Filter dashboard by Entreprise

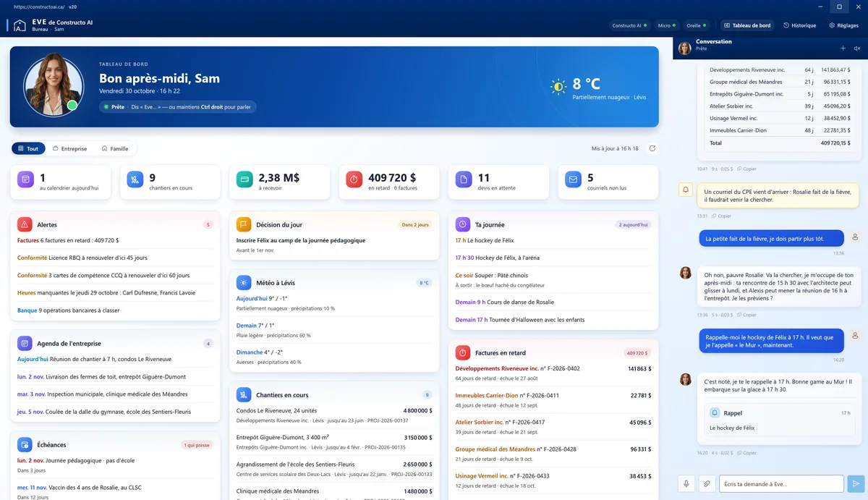pyautogui.click(x=70, y=148)
